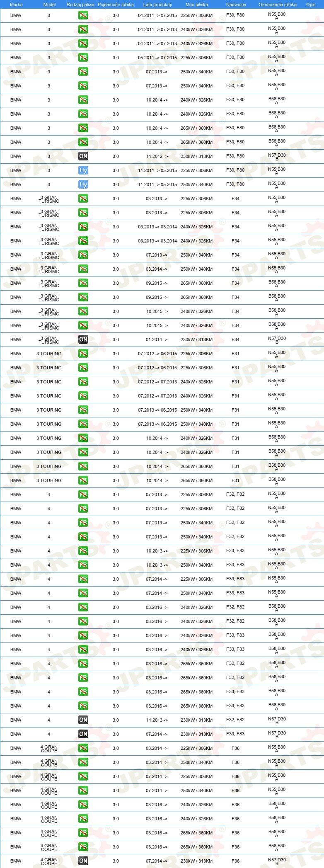Select '250kW / 340KM' in the Hy hybrid row
The height and width of the screenshot is (868, 324).
[197, 184]
